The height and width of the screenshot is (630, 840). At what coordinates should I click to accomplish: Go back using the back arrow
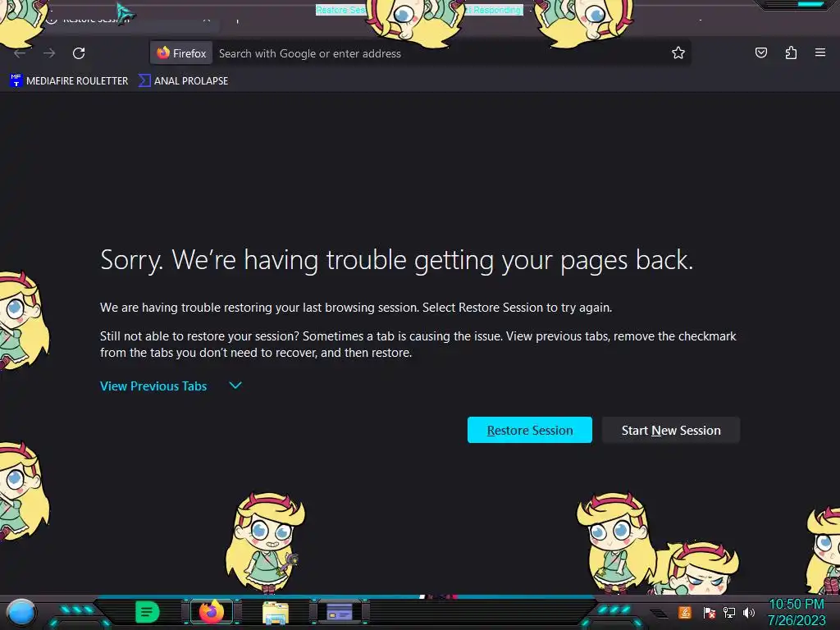coord(20,53)
